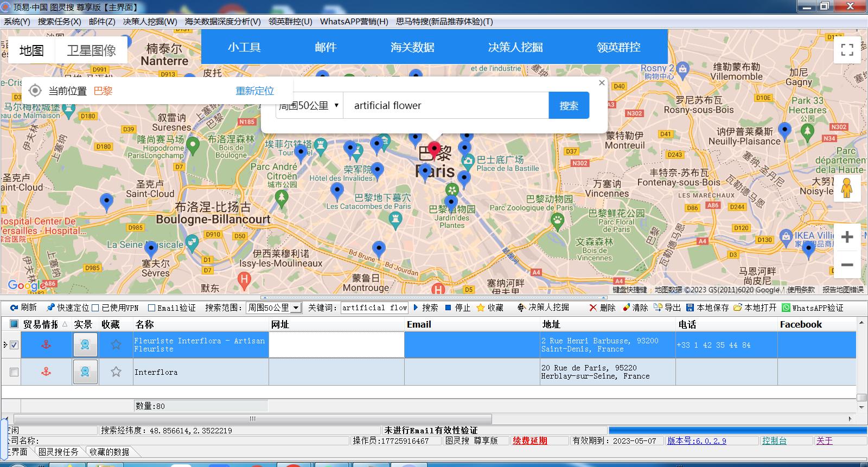Click the 清除 clear icon
Viewport: 868px width, 467px height.
(x=626, y=308)
